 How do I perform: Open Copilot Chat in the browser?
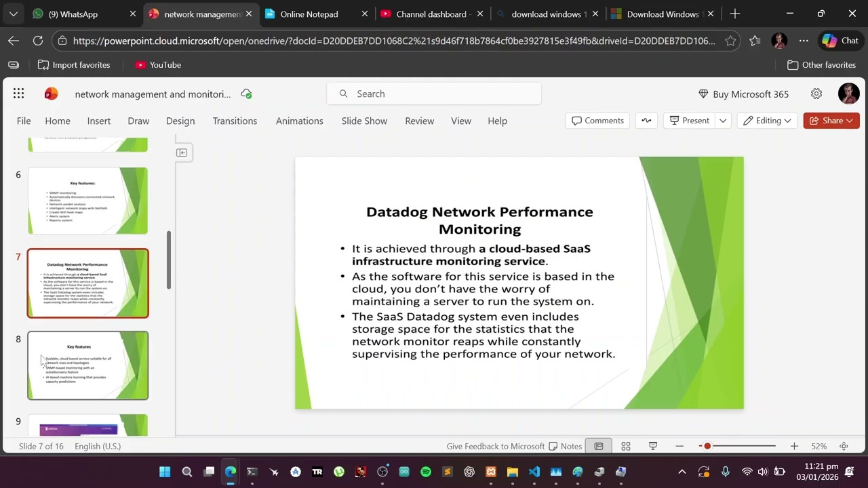[840, 41]
